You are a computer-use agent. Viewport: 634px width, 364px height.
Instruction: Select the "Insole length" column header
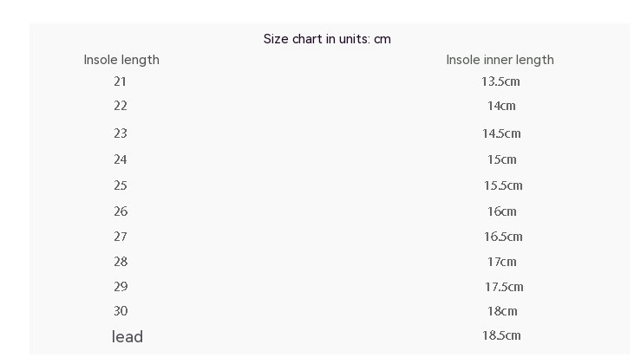point(121,60)
